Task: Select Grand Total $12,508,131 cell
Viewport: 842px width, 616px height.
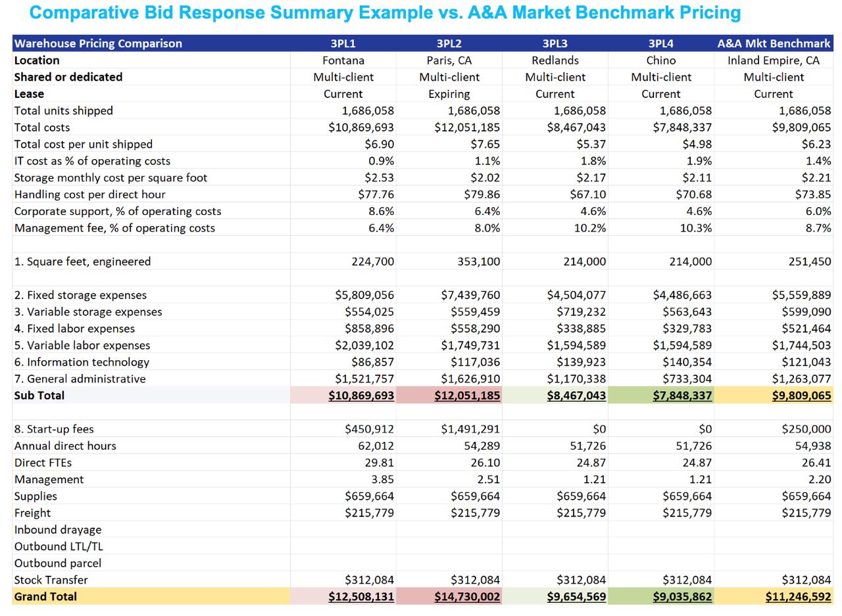Action: coord(343,596)
